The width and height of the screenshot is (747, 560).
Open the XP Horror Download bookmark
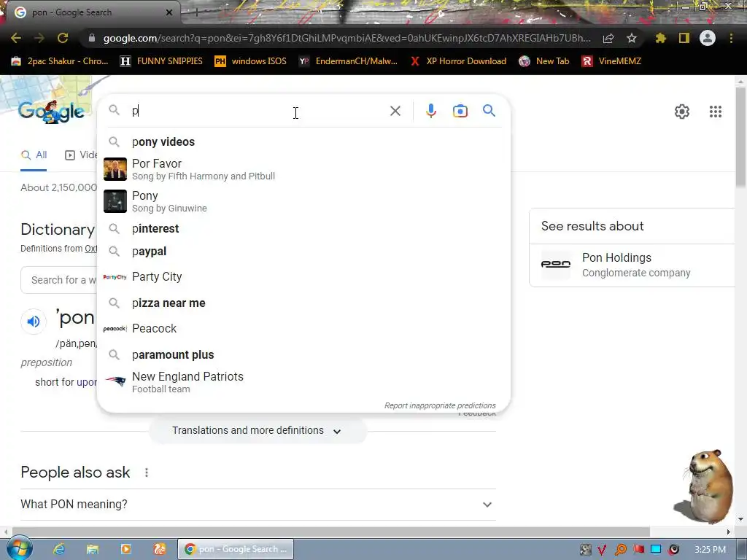pos(459,61)
